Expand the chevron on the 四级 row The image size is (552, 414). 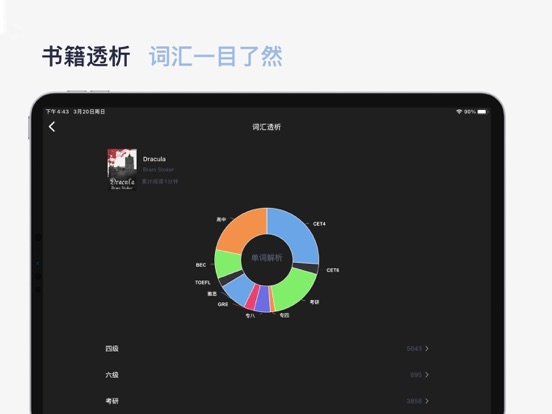pos(427,349)
